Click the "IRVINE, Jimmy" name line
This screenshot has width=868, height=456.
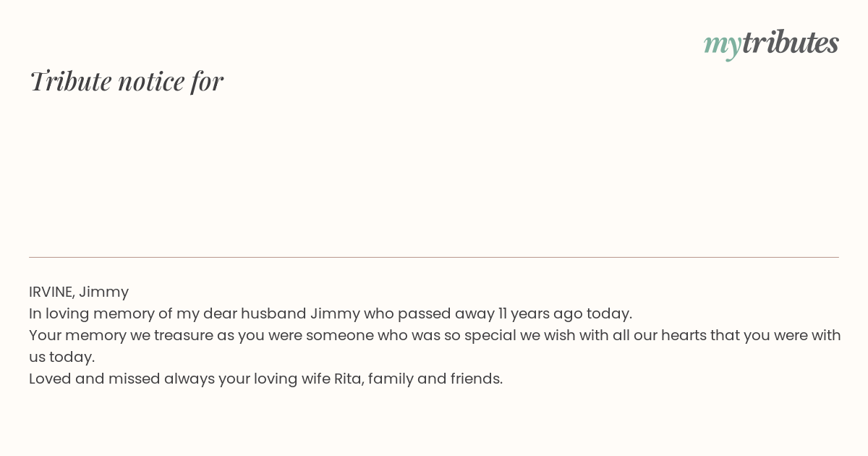click(79, 292)
